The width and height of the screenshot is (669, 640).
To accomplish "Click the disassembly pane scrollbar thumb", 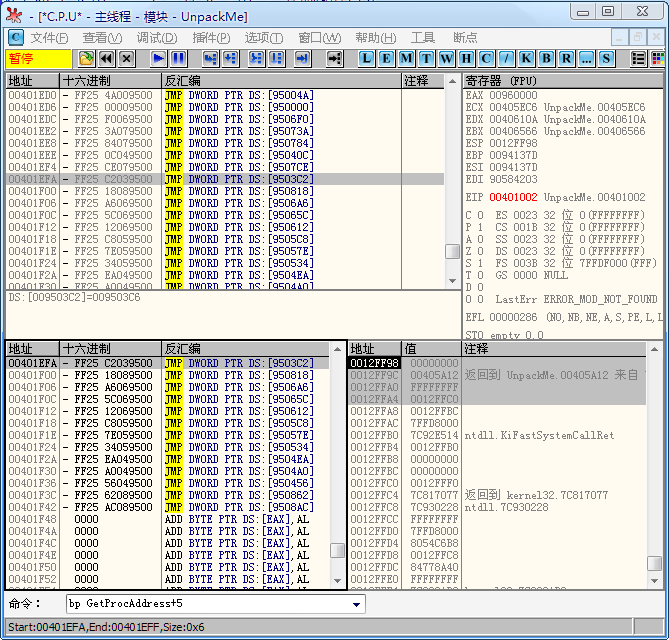I will (x=452, y=251).
